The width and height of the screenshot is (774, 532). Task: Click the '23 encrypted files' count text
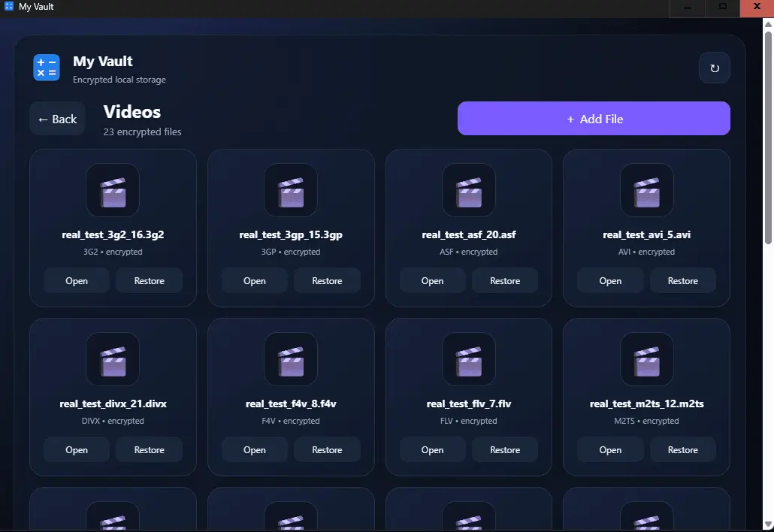[x=142, y=131]
